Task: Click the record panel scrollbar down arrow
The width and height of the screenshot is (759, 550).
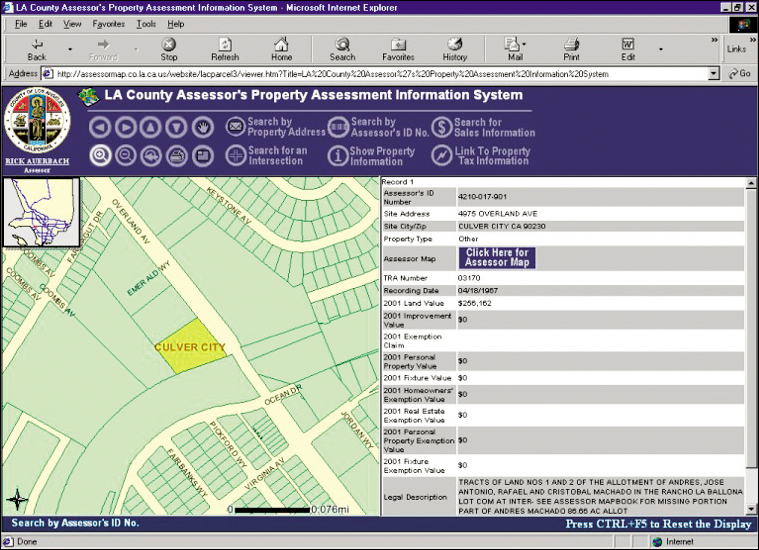Action: click(751, 509)
